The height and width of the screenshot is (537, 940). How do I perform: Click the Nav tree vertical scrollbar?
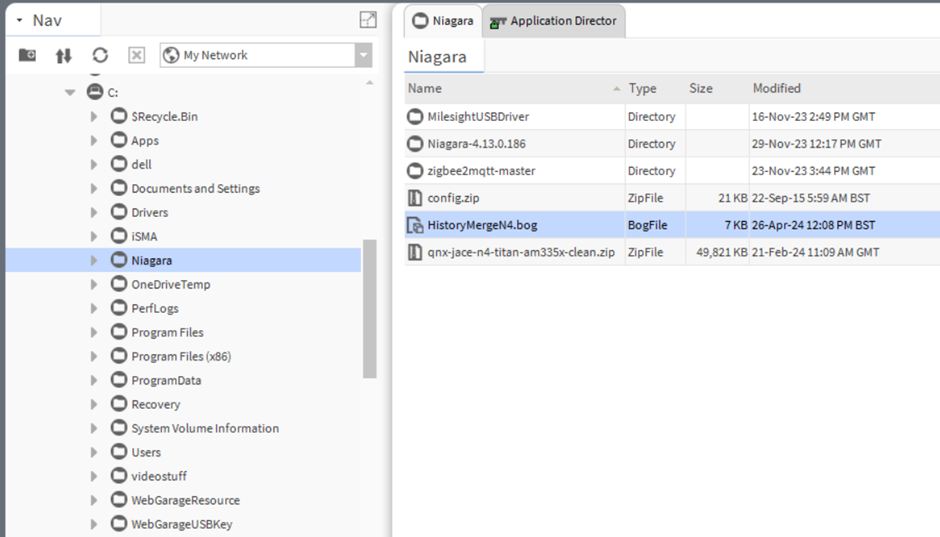coord(369,310)
